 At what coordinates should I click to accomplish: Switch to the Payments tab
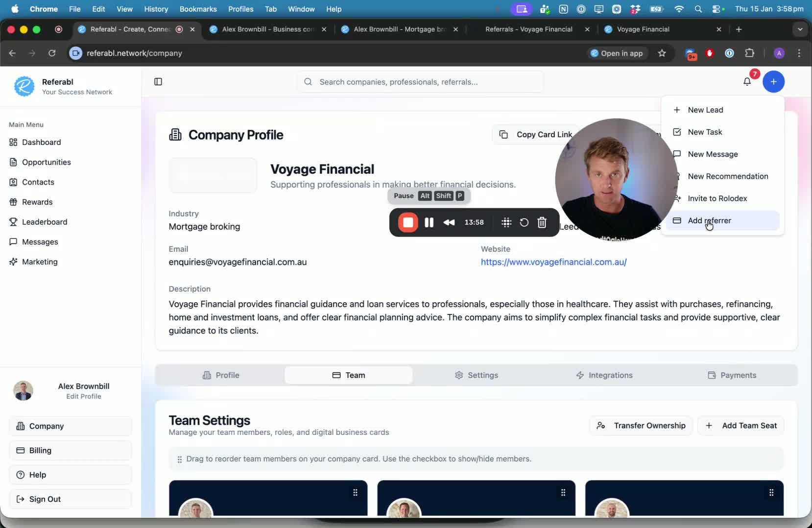coord(732,375)
